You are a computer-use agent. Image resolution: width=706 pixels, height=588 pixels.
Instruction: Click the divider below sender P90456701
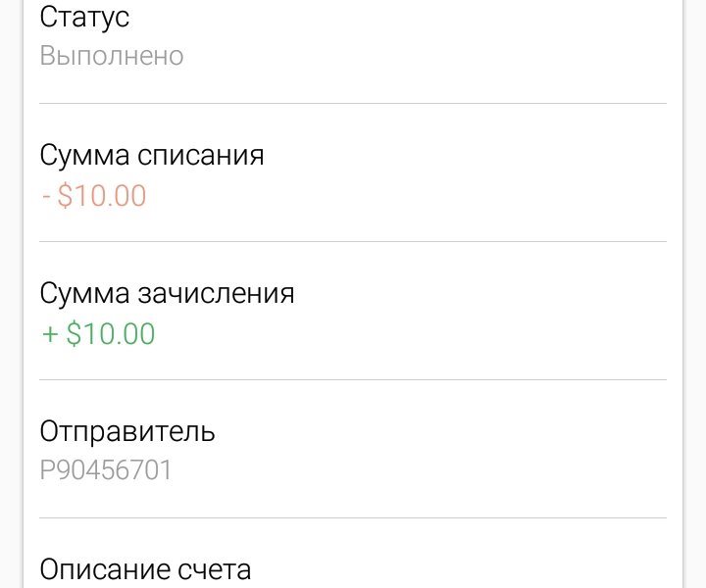click(353, 517)
